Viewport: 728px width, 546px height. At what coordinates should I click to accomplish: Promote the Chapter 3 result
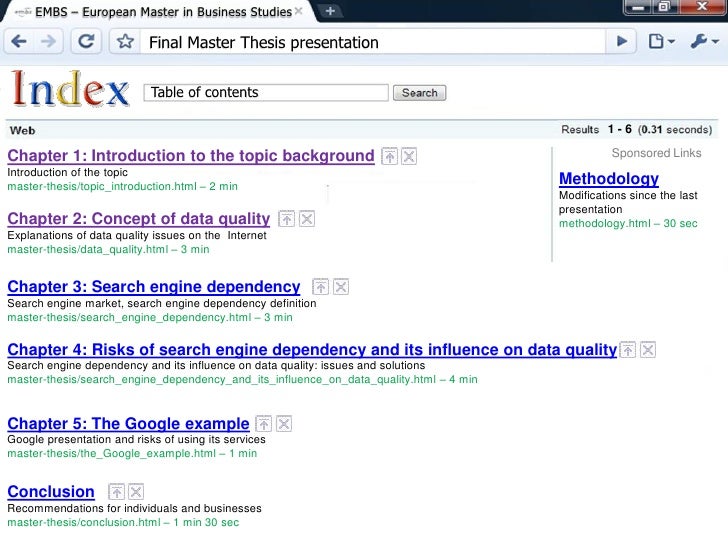click(320, 287)
